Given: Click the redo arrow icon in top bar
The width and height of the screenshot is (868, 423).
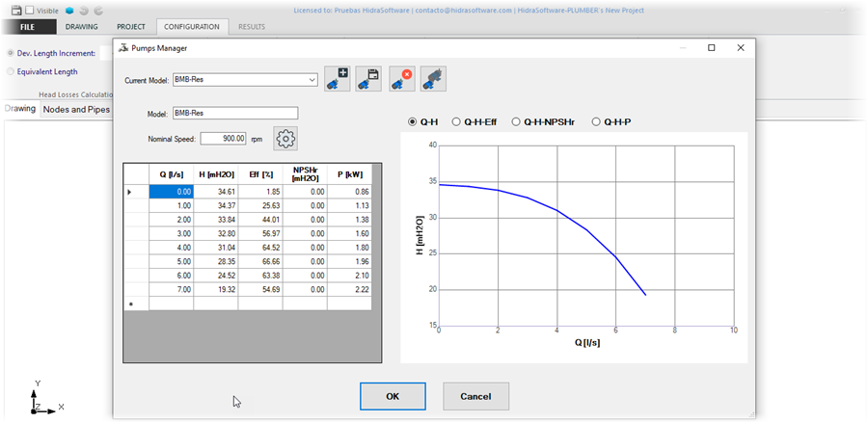Looking at the screenshot, I should pos(98,11).
